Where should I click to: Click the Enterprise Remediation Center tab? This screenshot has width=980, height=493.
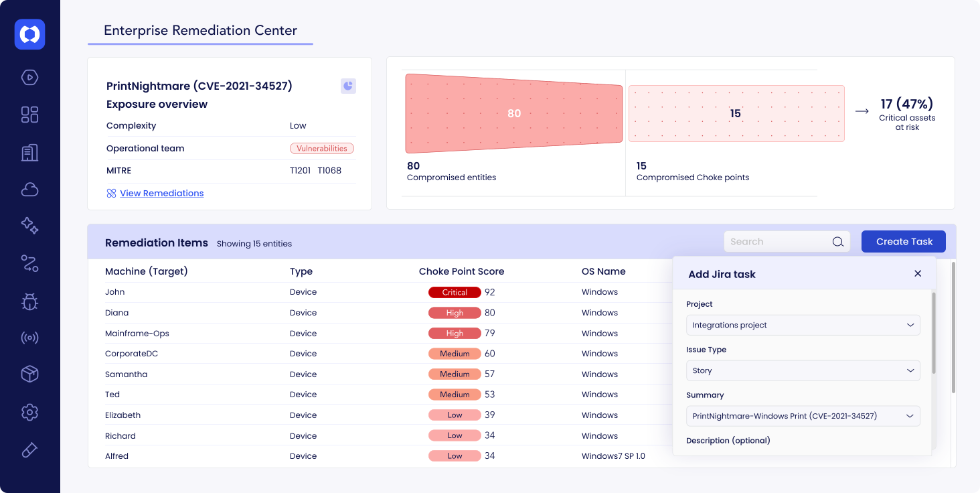[200, 31]
